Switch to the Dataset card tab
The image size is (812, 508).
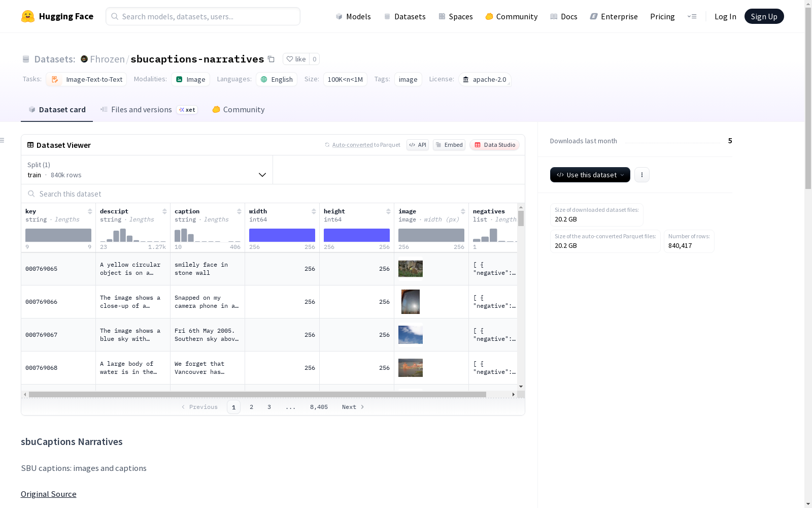(x=57, y=110)
